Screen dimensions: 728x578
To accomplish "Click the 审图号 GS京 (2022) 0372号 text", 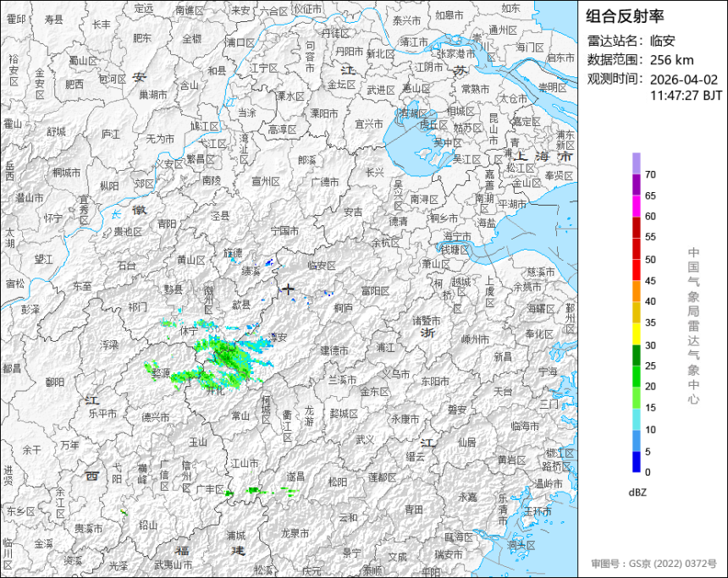I will (x=654, y=564).
